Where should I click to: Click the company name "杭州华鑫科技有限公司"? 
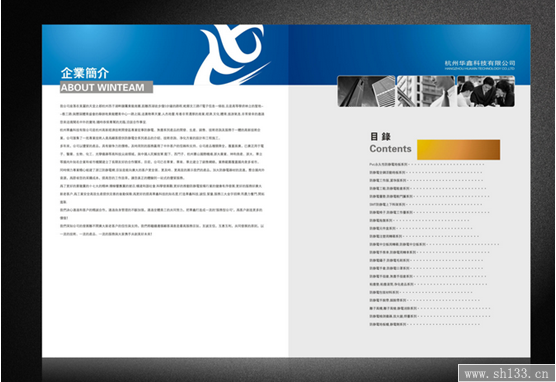tap(480, 63)
